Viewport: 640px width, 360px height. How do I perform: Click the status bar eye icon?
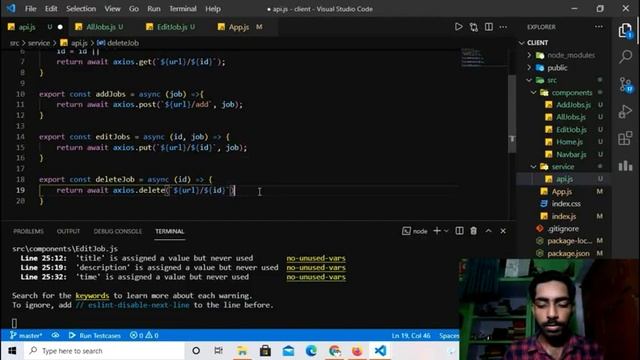point(55,336)
